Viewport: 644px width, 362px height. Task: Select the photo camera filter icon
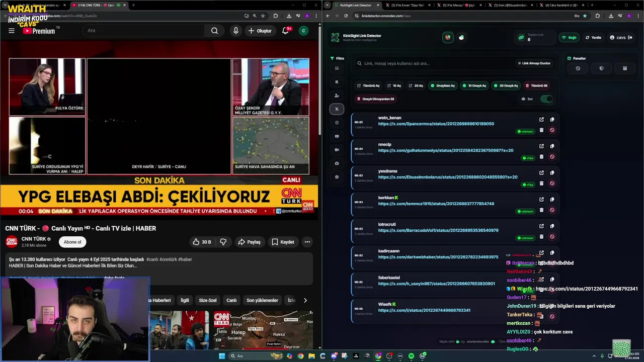click(337, 163)
